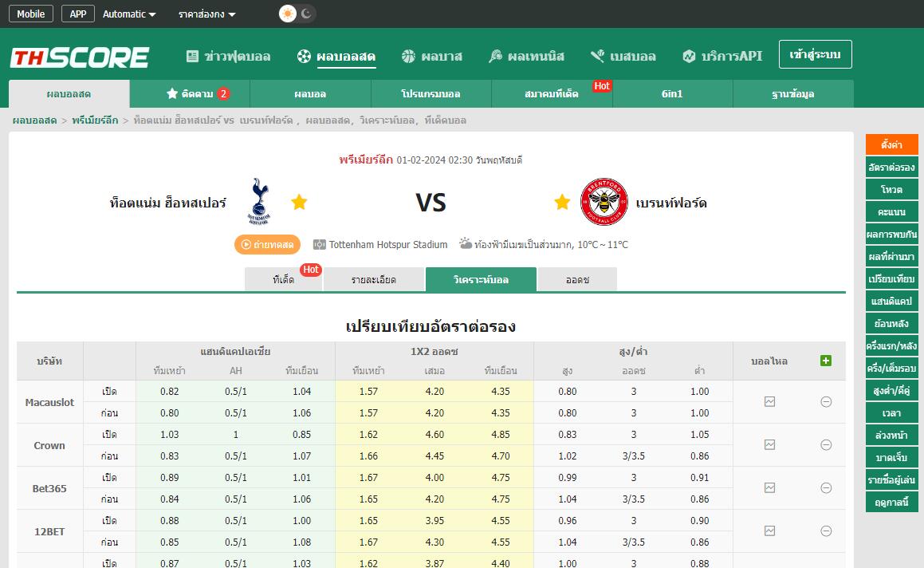The height and width of the screenshot is (568, 924).
Task: Open the วิเคราะห์บอล analysis tab
Action: click(x=481, y=279)
